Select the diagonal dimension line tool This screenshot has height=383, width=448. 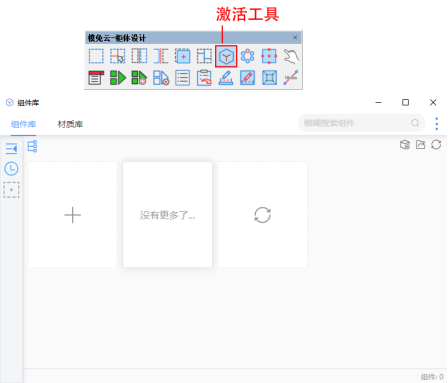pyautogui.click(x=291, y=78)
